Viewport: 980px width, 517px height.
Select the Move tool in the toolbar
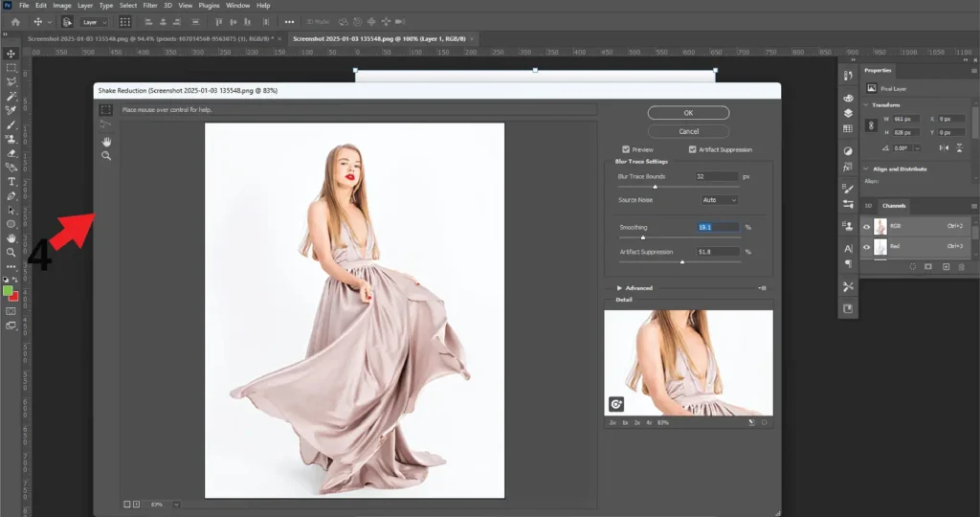[x=11, y=54]
